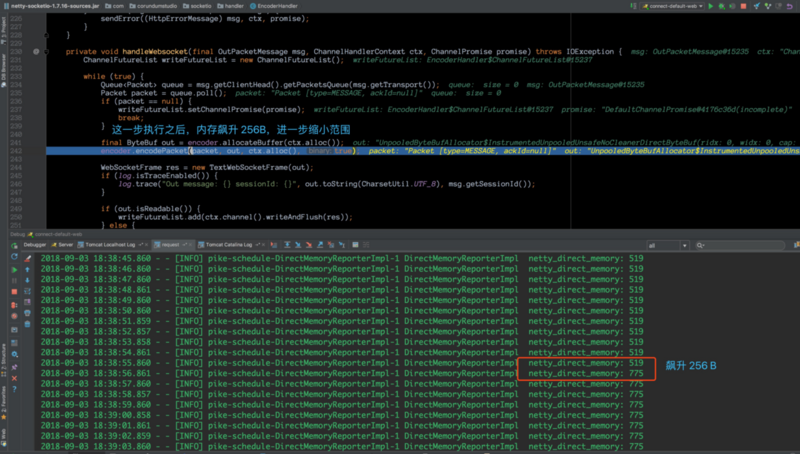Screen dimensions: 800x454
Task: Switch to the Server tab
Action: click(x=62, y=245)
